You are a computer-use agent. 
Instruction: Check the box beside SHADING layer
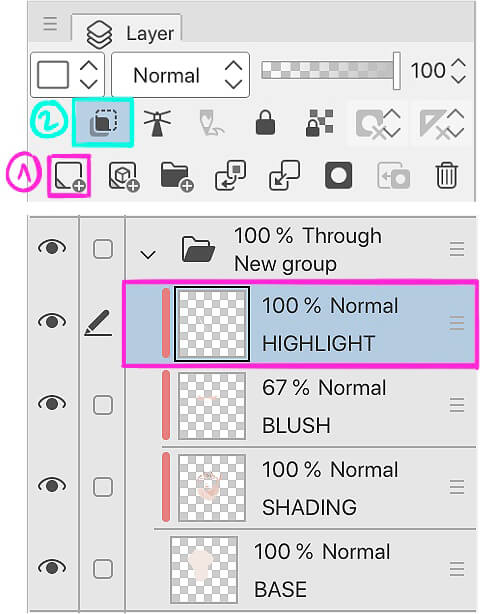pyautogui.click(x=103, y=487)
